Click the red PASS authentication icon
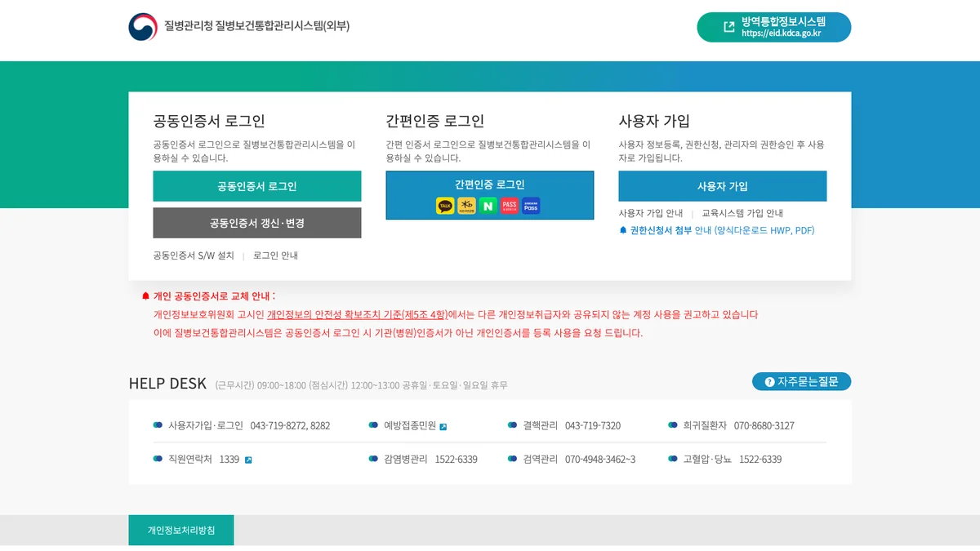This screenshot has width=980, height=551. click(x=510, y=206)
